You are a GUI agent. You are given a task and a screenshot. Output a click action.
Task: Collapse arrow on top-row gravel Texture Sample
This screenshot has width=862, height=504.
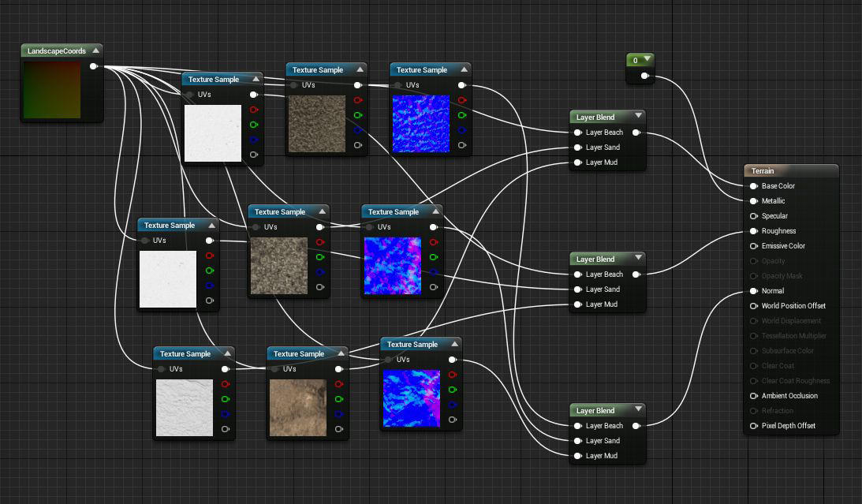pos(360,69)
